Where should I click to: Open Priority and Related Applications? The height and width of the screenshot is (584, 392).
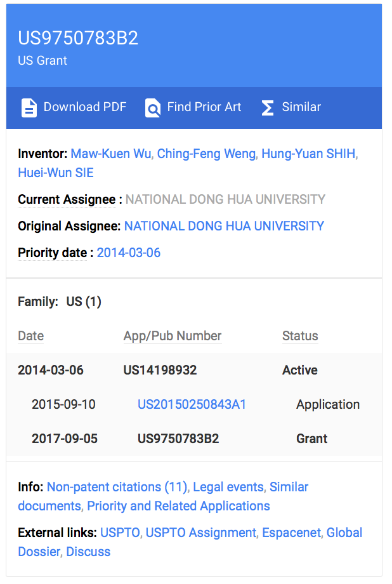pos(178,506)
